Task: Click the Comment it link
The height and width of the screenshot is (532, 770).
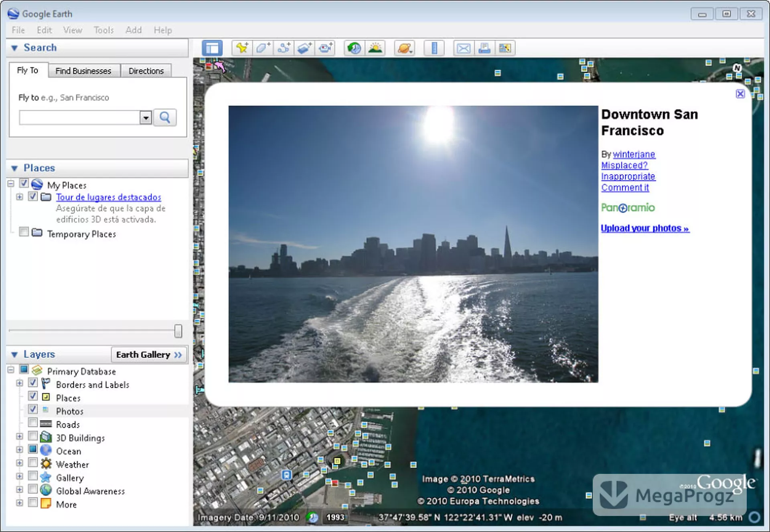Action: click(625, 188)
